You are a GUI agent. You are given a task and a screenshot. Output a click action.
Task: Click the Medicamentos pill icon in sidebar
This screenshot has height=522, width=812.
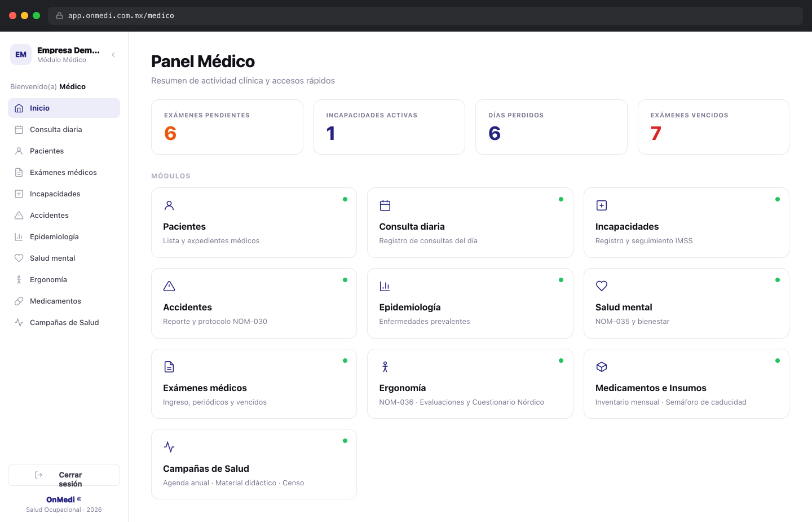(19, 301)
